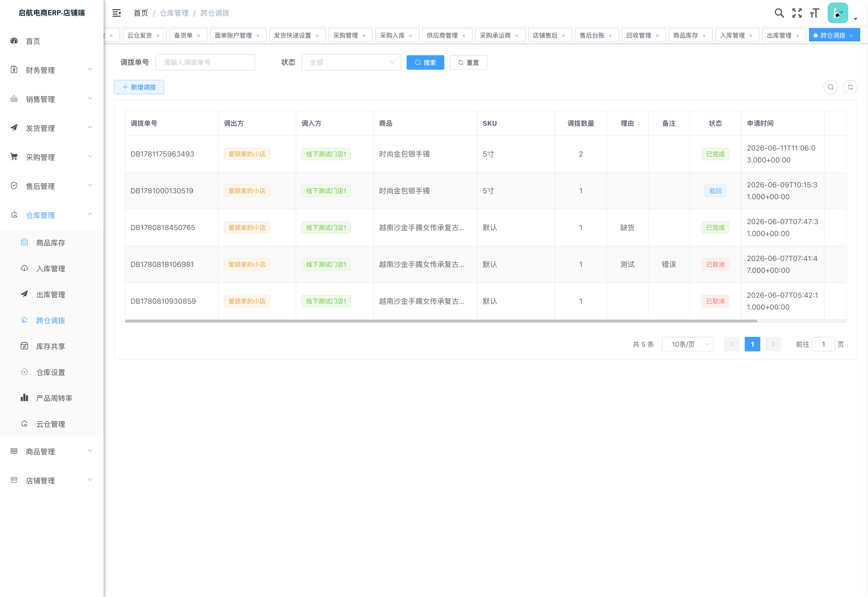
Task: Expand the 采购管理 menu chevron
Action: pos(90,156)
